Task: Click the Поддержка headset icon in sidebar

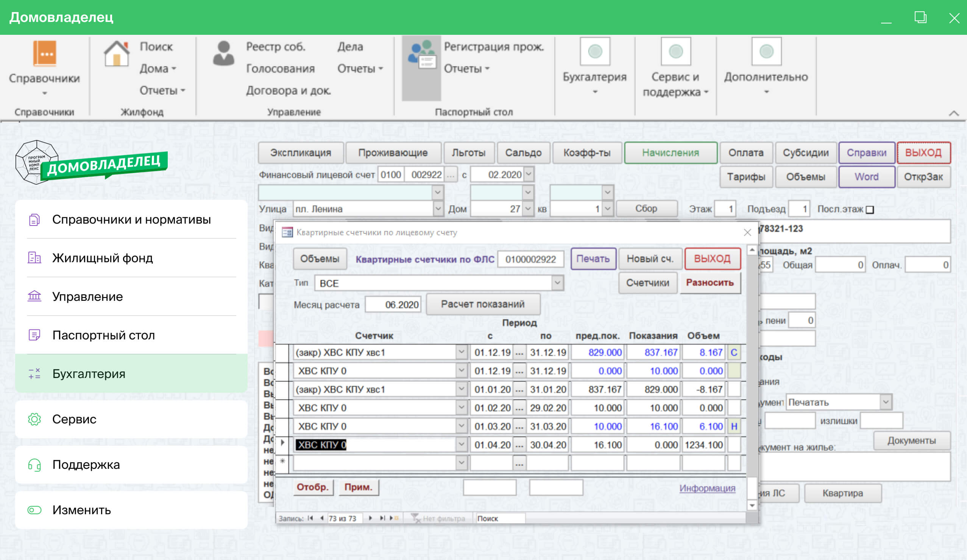Action: click(34, 465)
